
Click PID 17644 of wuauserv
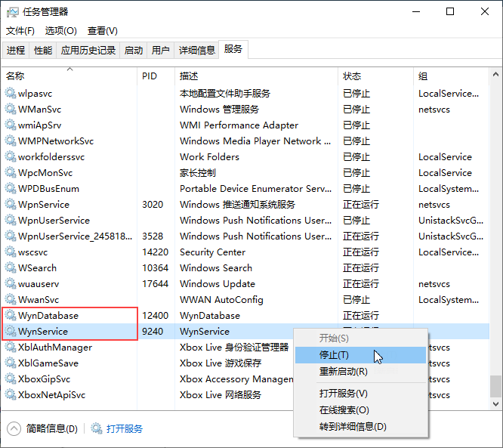(x=156, y=284)
